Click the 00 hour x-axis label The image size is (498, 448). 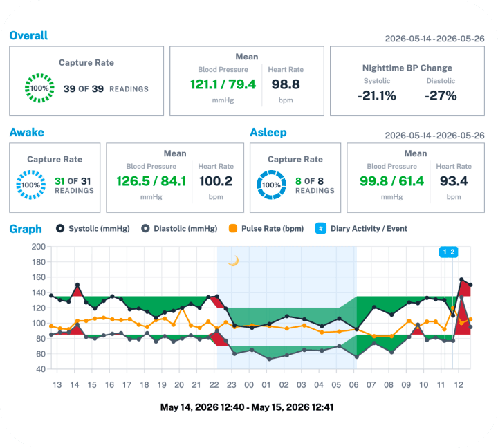click(249, 385)
